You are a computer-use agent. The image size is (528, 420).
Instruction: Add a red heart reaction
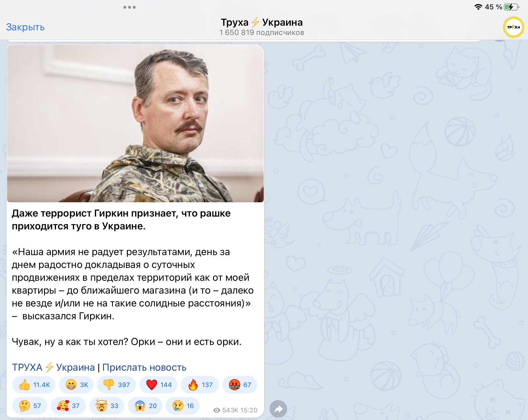(x=158, y=385)
